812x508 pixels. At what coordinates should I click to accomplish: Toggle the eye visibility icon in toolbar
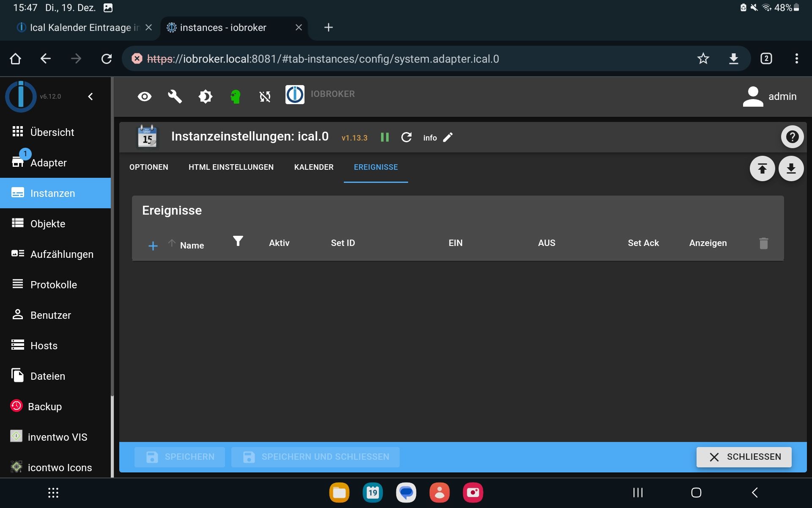(x=145, y=97)
